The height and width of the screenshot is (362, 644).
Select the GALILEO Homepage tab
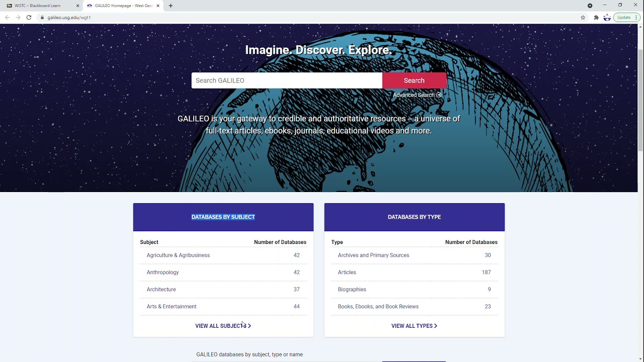[123, 6]
